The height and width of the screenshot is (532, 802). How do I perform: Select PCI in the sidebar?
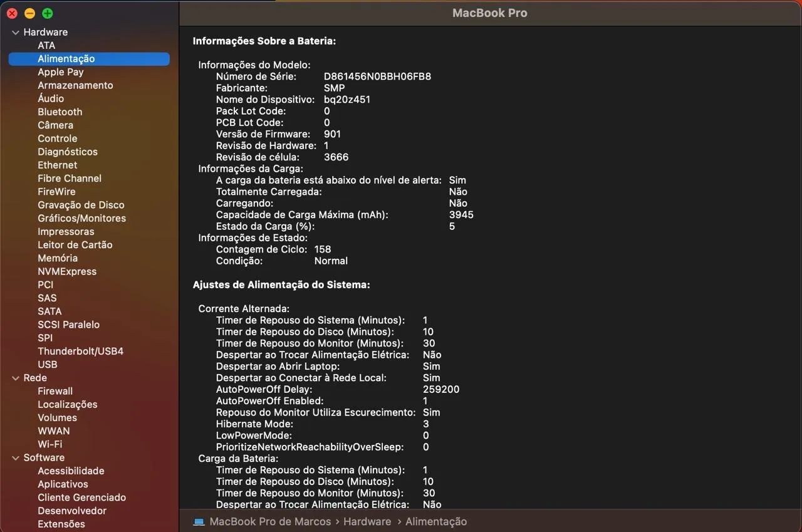(x=45, y=284)
